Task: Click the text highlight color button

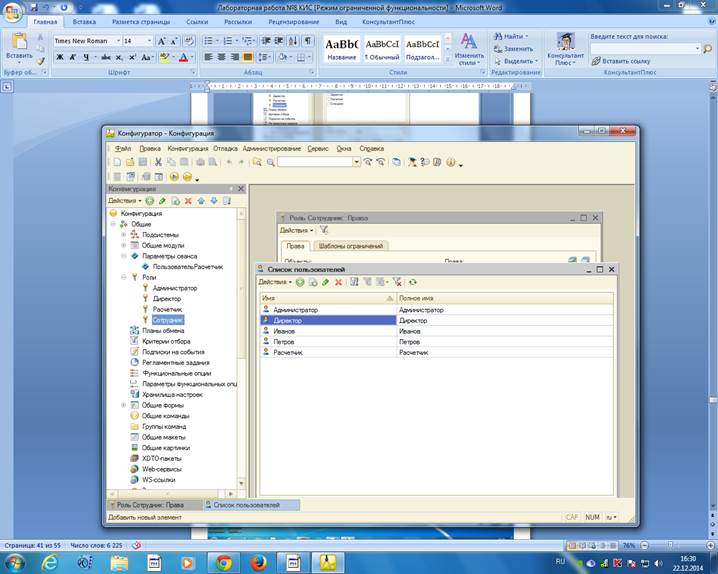Action: click(x=164, y=57)
